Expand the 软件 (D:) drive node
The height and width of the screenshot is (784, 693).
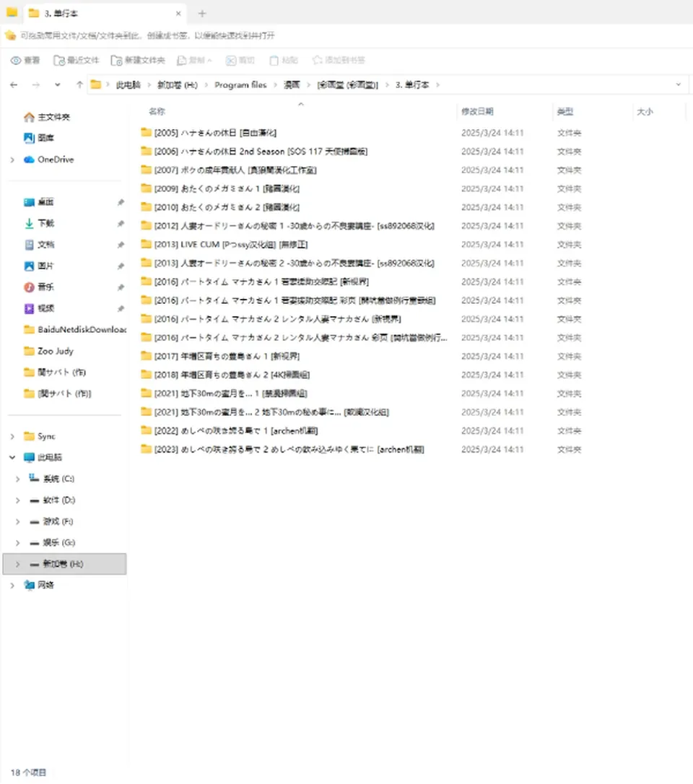point(17,500)
